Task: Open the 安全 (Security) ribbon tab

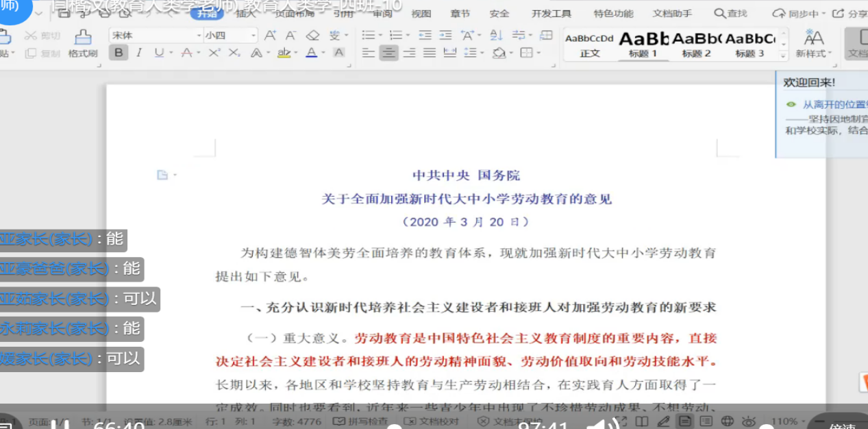Action: point(499,14)
